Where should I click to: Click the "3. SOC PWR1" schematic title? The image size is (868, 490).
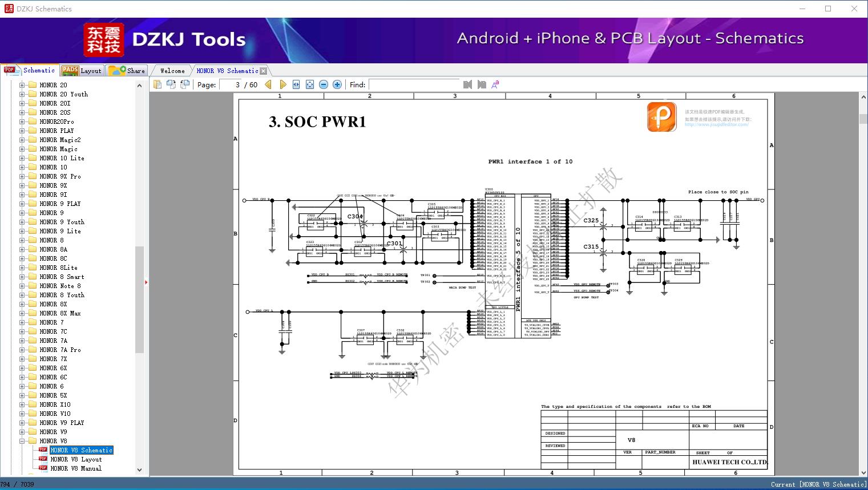(317, 122)
